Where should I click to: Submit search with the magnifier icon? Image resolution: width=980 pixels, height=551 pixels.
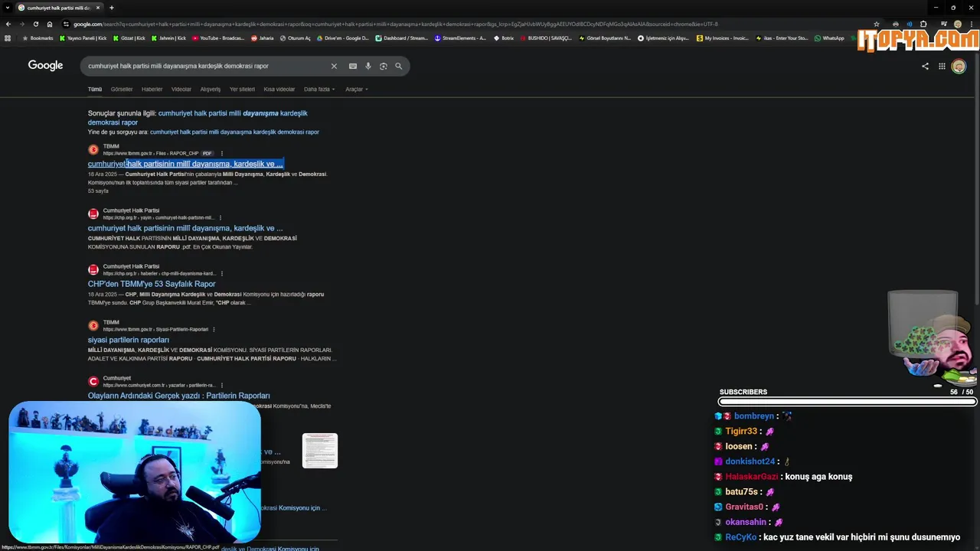click(399, 66)
